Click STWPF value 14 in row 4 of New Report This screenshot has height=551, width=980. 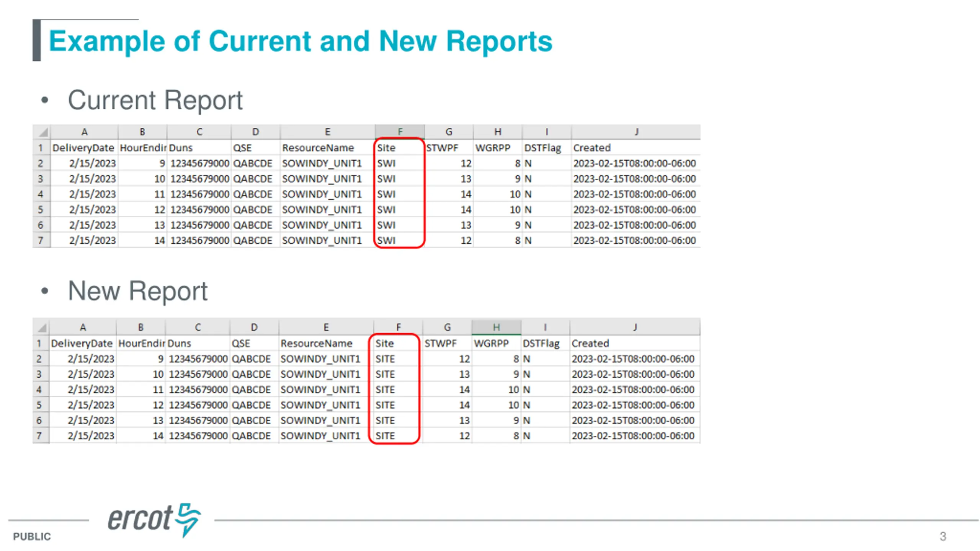(x=447, y=390)
